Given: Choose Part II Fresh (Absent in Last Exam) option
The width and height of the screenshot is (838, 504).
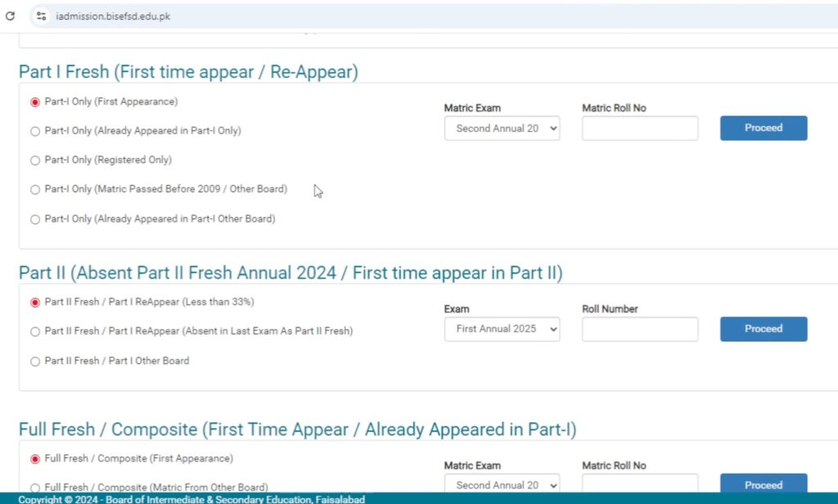Looking at the screenshot, I should click(x=35, y=331).
